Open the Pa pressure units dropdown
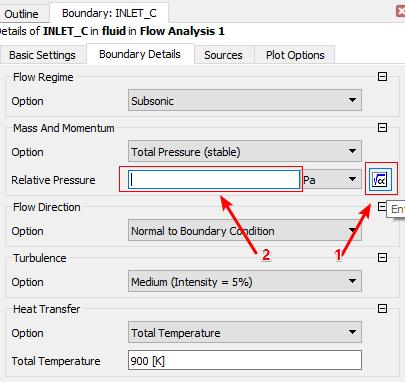The width and height of the screenshot is (405, 382). click(x=332, y=180)
